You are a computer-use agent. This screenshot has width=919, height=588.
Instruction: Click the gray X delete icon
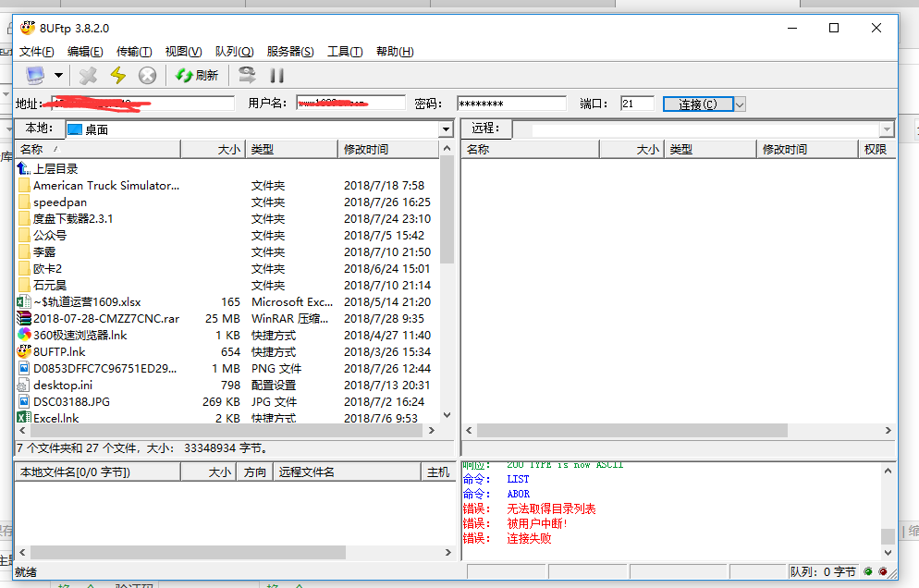coord(88,76)
